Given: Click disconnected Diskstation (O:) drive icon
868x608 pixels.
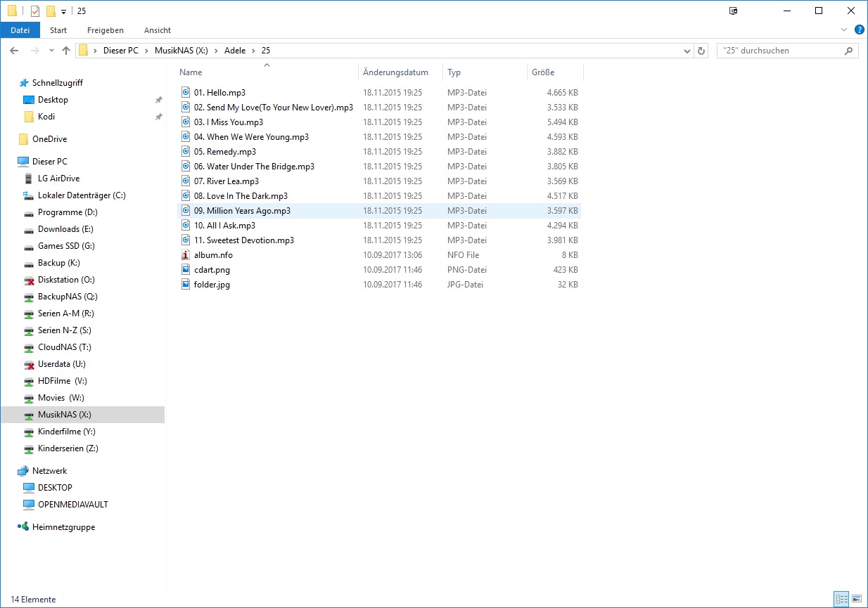Looking at the screenshot, I should (x=29, y=280).
